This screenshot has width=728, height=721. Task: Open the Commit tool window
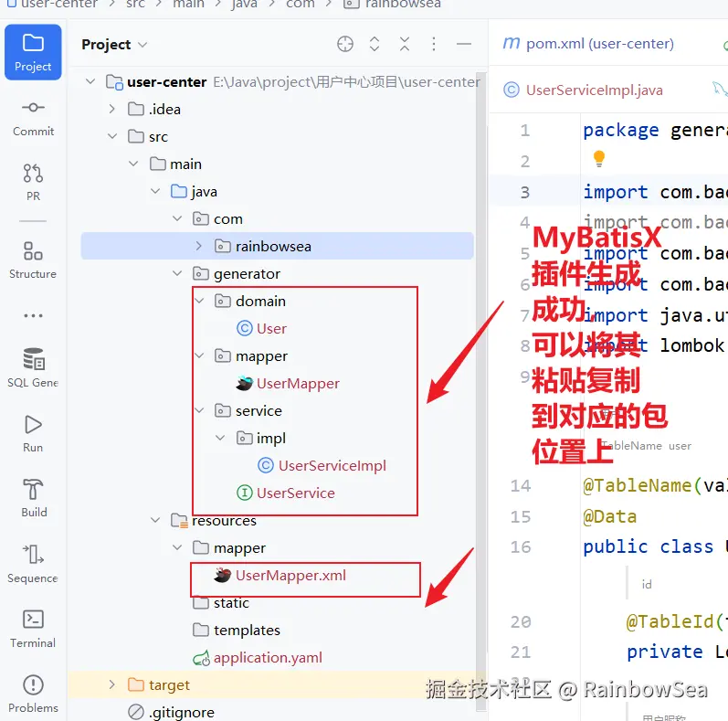coord(33,119)
